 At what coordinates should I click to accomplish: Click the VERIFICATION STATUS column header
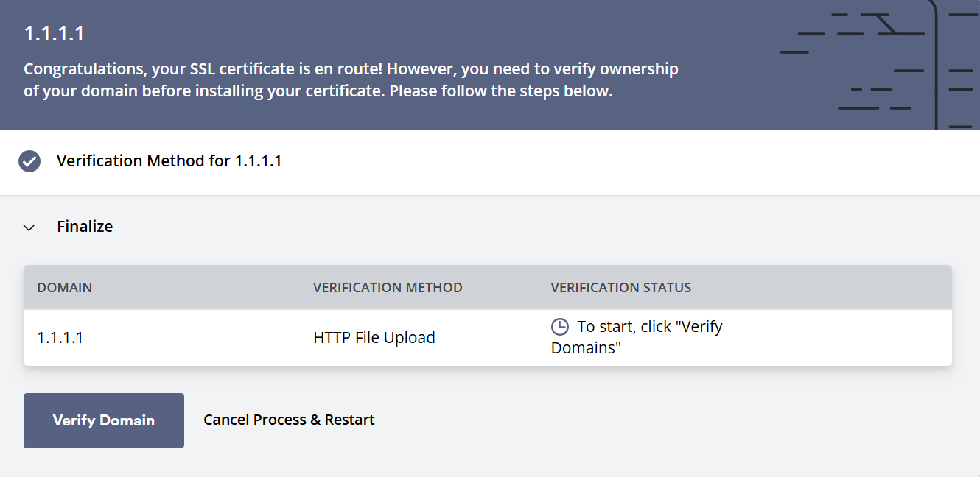[x=620, y=287]
